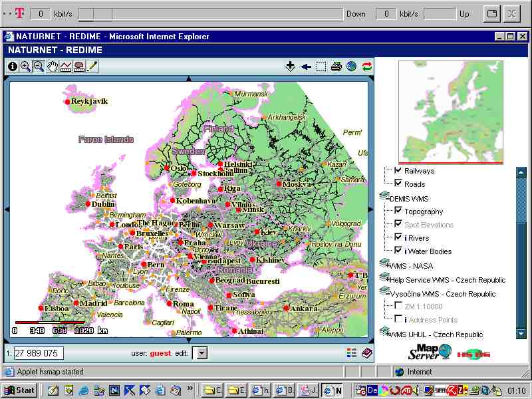532x399 pixels.
Task: Select the Info identify tool
Action: (x=13, y=66)
